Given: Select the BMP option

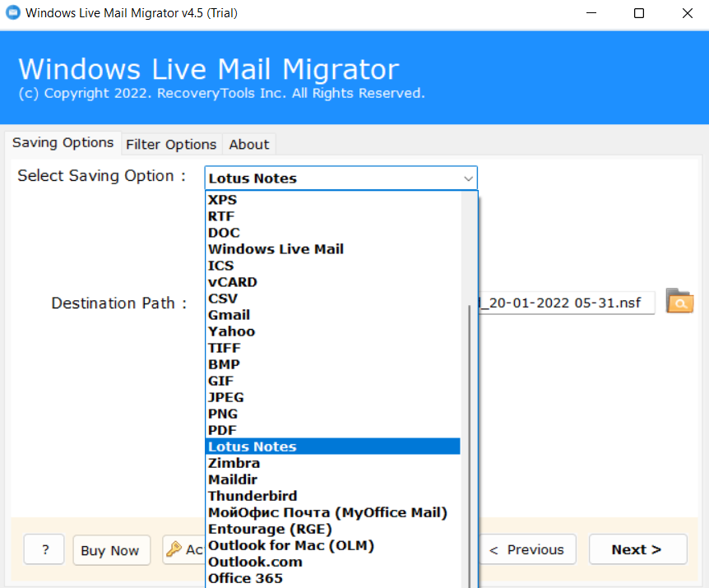Looking at the screenshot, I should tap(333, 364).
